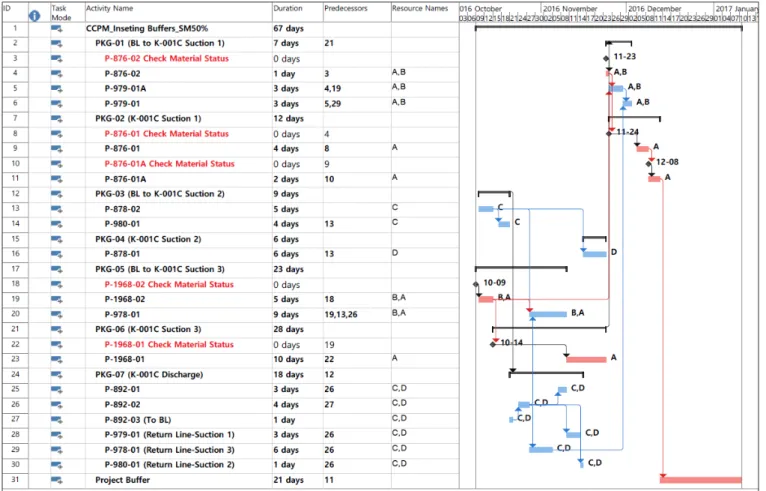The height and width of the screenshot is (491, 766).
Task: Select Project Buffer activity name
Action: [x=123, y=480]
